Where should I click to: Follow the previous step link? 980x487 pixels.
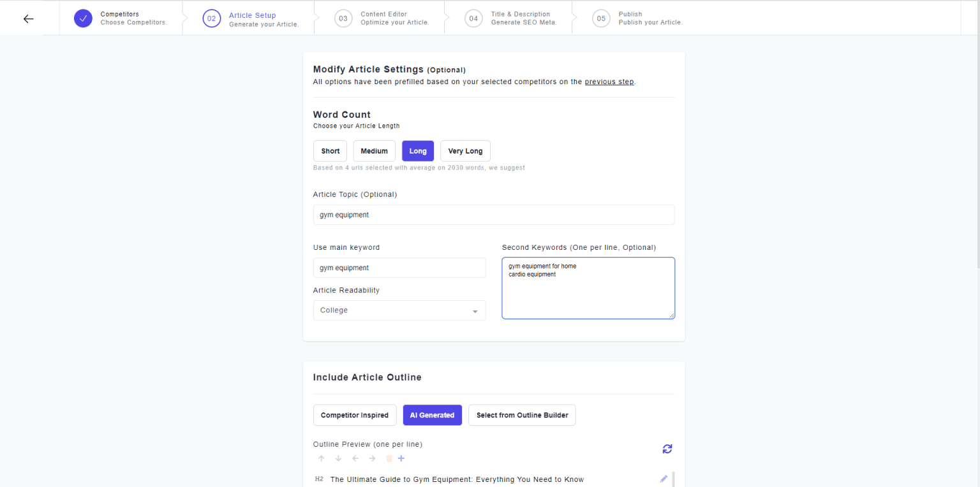[x=609, y=82]
